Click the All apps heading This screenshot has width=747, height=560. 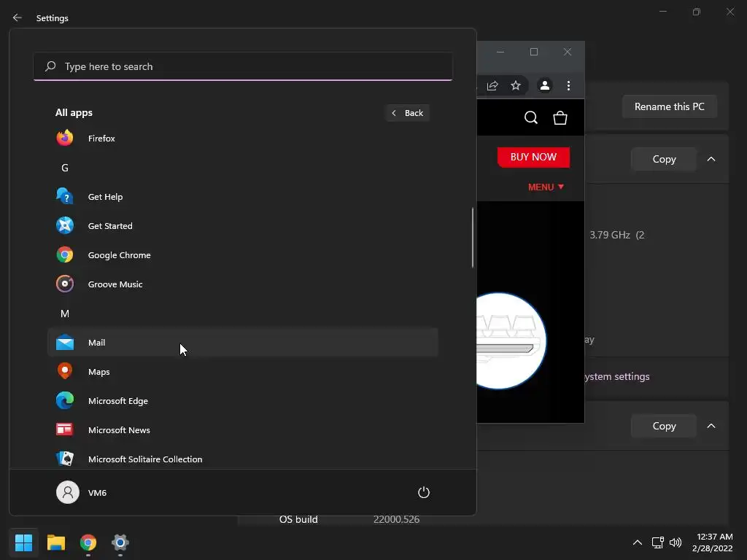point(74,113)
